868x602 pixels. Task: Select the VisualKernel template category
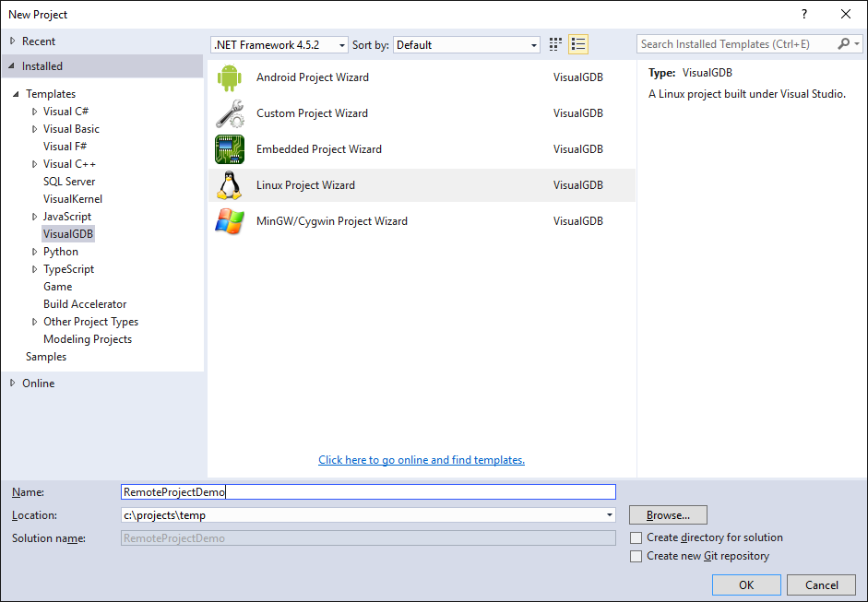[x=73, y=199]
